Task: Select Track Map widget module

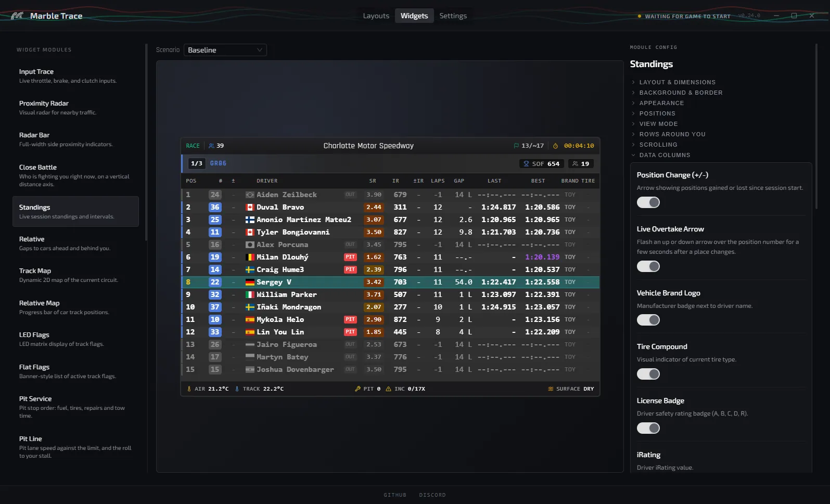Action: pos(75,275)
